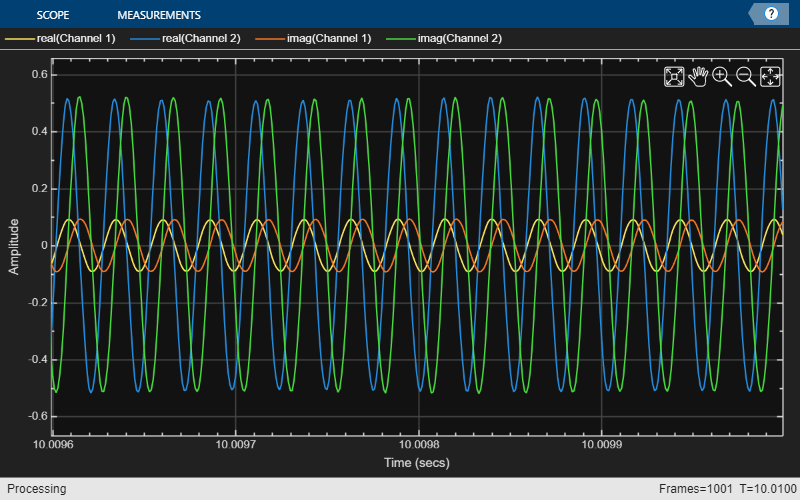Switch to the SCOPE tab
The height and width of the screenshot is (500, 800).
click(52, 15)
